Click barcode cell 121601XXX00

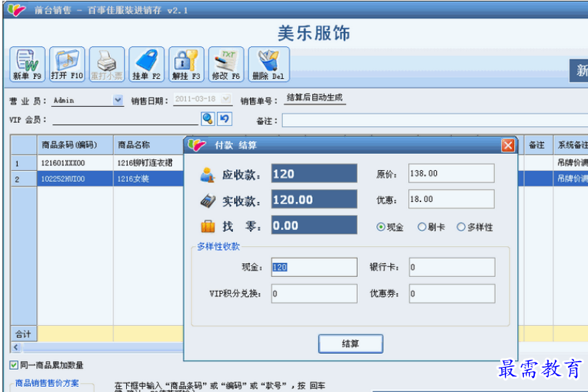[x=75, y=163]
